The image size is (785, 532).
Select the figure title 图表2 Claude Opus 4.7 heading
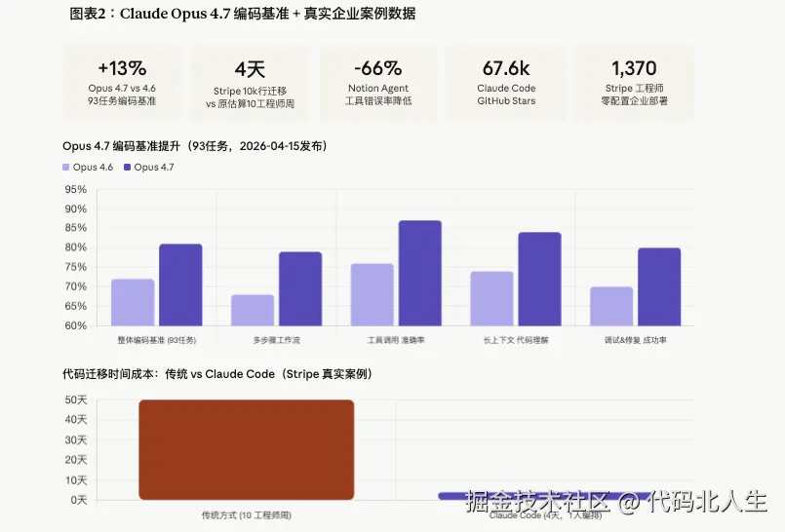click(x=243, y=14)
